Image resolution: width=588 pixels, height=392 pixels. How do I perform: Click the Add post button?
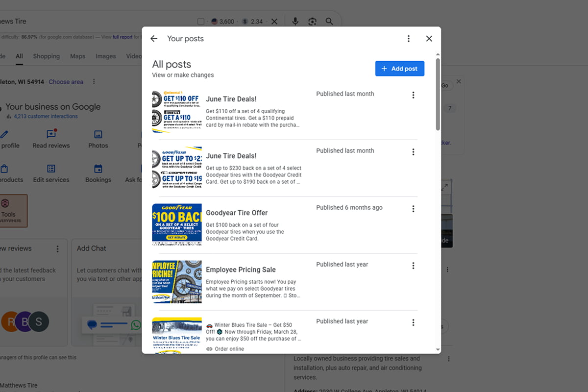tap(400, 69)
